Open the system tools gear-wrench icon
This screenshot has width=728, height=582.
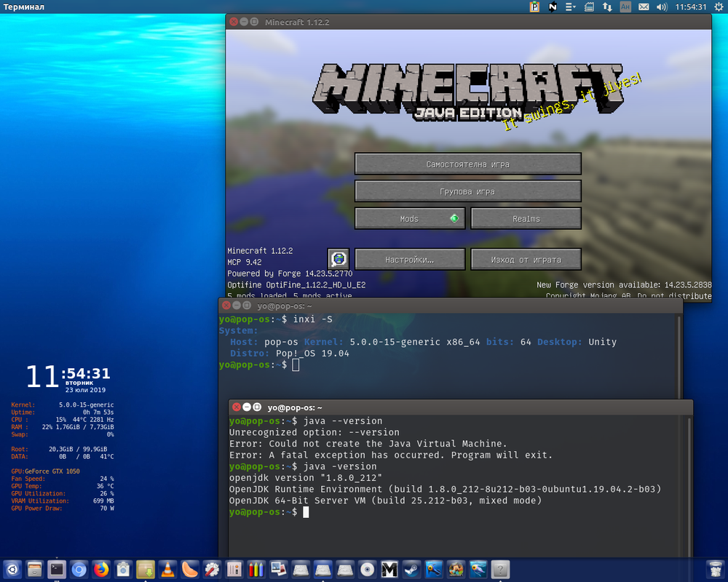[x=212, y=570]
